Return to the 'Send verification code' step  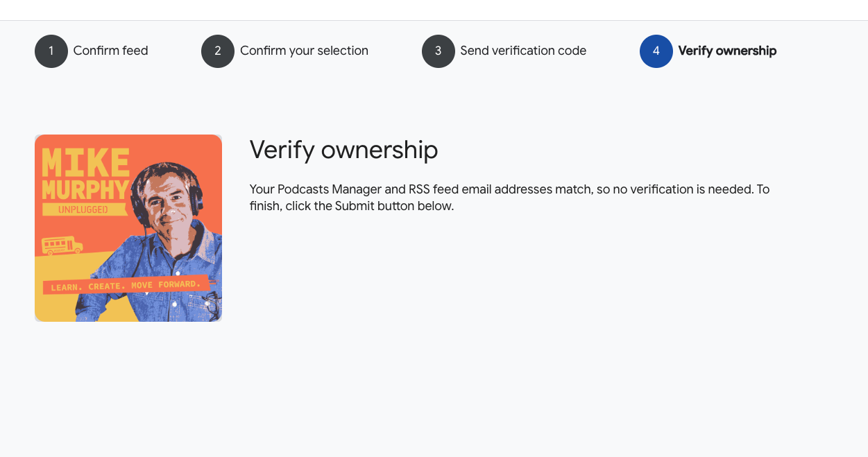[x=523, y=51]
